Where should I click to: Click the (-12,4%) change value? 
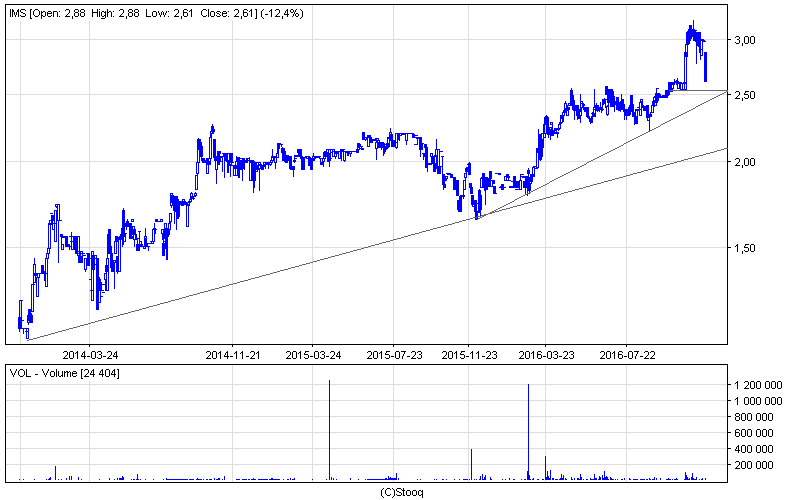click(282, 13)
